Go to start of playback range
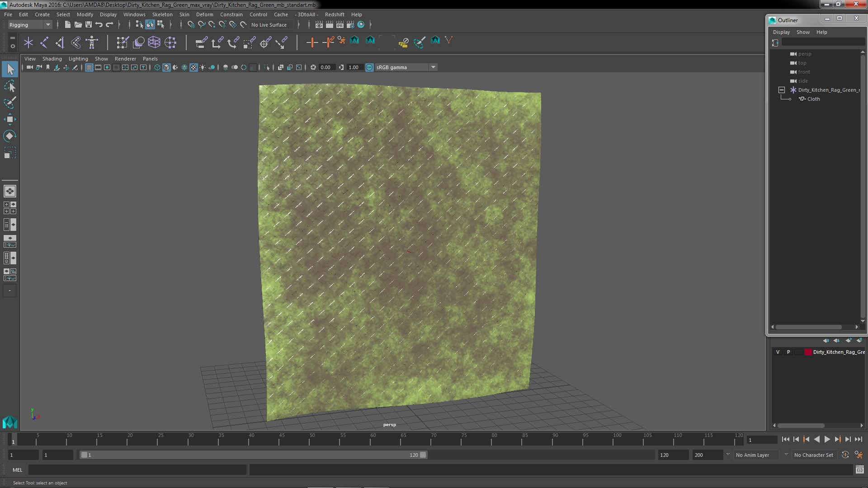Image resolution: width=868 pixels, height=488 pixels. [x=785, y=439]
